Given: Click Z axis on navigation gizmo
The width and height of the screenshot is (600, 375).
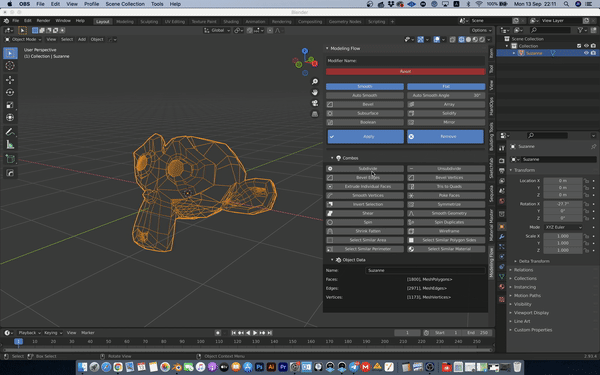Looking at the screenshot, I should (305, 51).
